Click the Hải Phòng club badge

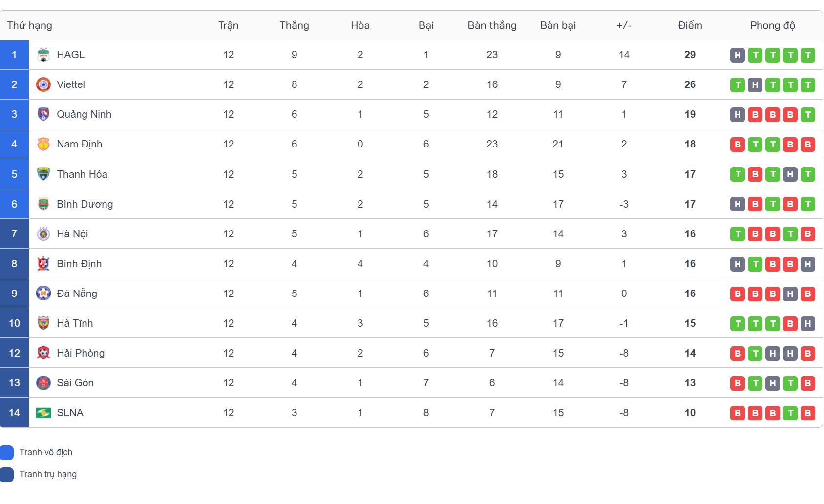43,353
